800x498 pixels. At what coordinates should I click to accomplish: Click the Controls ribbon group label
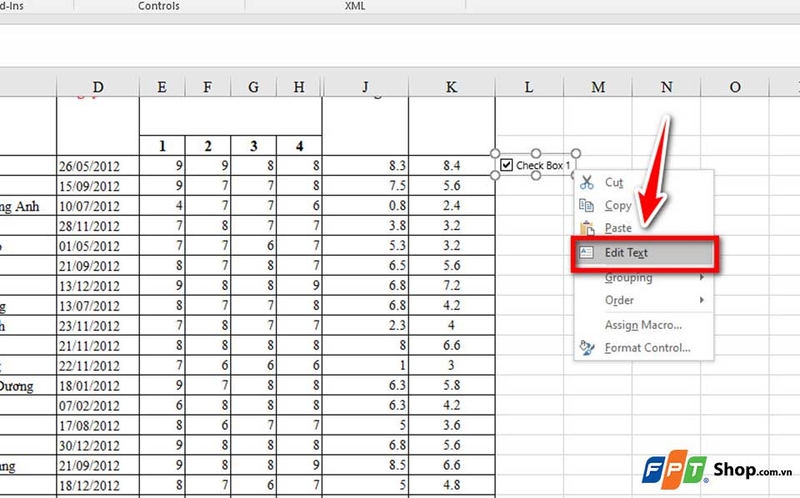pos(159,6)
